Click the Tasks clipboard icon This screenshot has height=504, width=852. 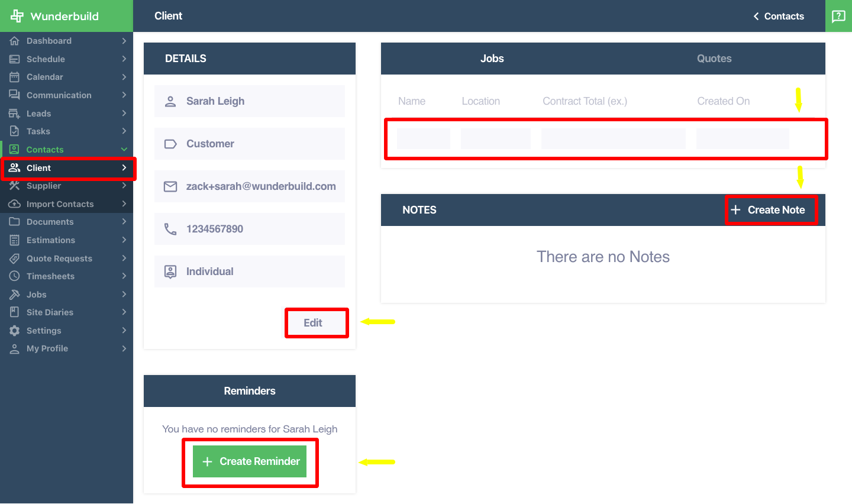15,131
